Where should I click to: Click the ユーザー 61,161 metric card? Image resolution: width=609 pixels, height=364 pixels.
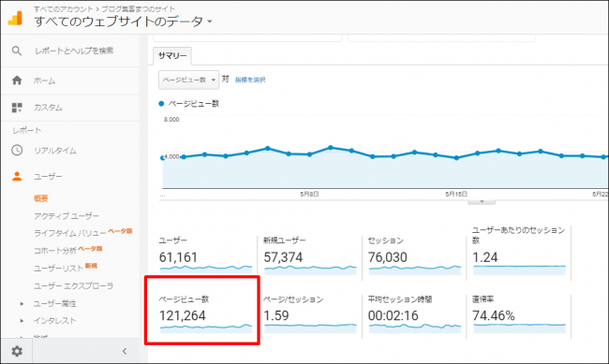pyautogui.click(x=205, y=255)
